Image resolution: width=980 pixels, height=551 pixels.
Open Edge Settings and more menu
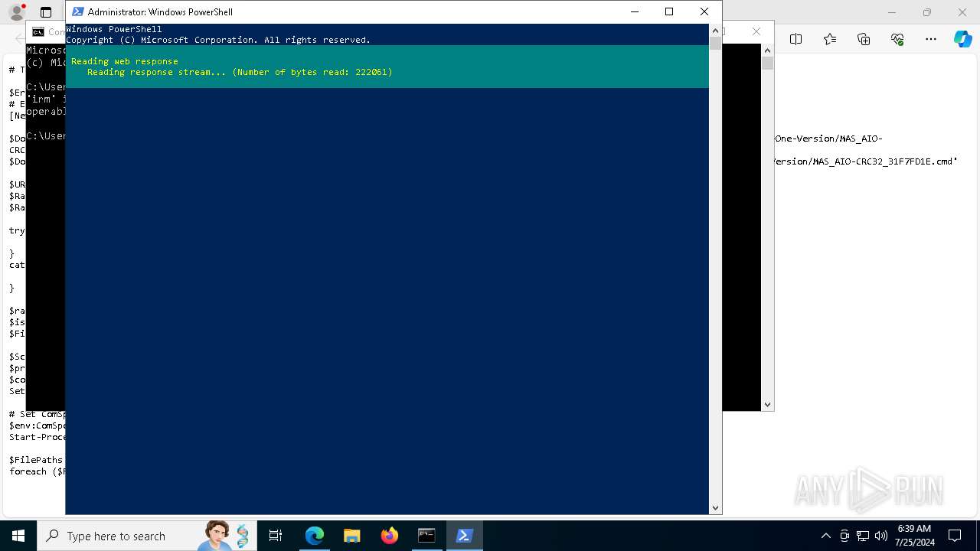[x=931, y=39]
